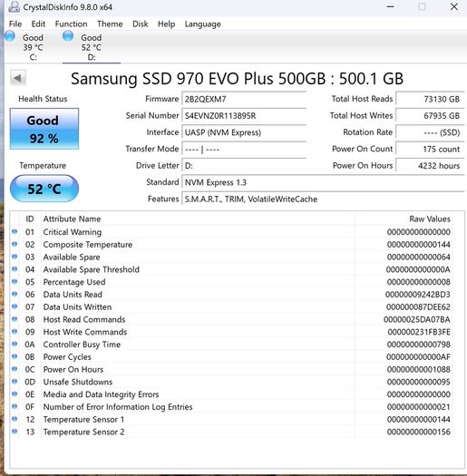
Task: Select the Composite Temperature row
Action: [x=231, y=245]
